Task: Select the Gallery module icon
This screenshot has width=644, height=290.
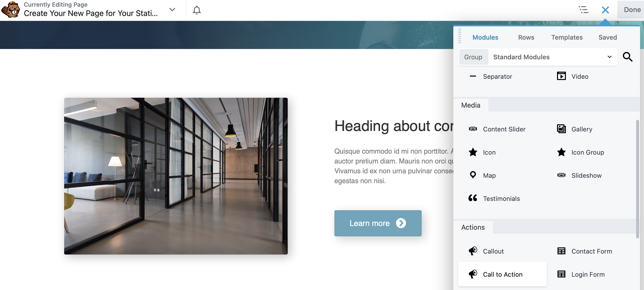Action: tap(561, 128)
